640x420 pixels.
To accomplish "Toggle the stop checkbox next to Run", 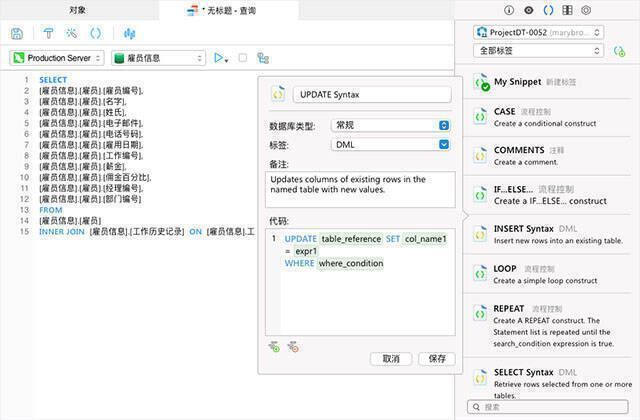I will click(x=243, y=59).
